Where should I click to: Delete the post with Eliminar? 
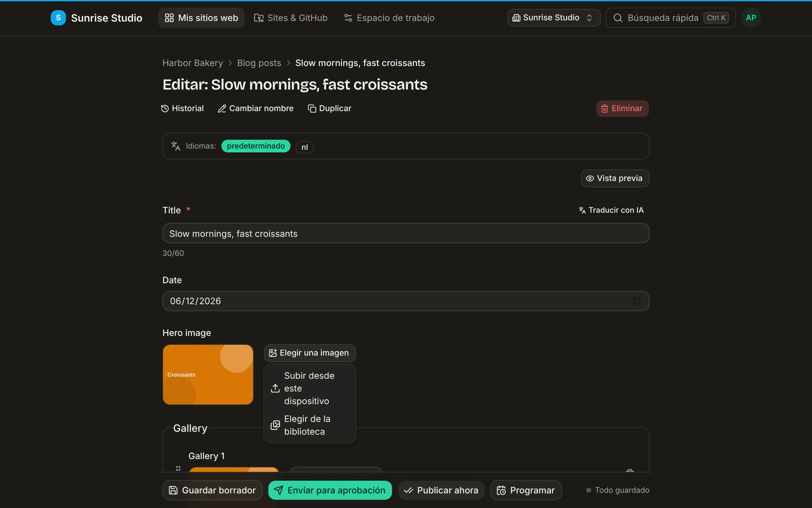click(622, 109)
